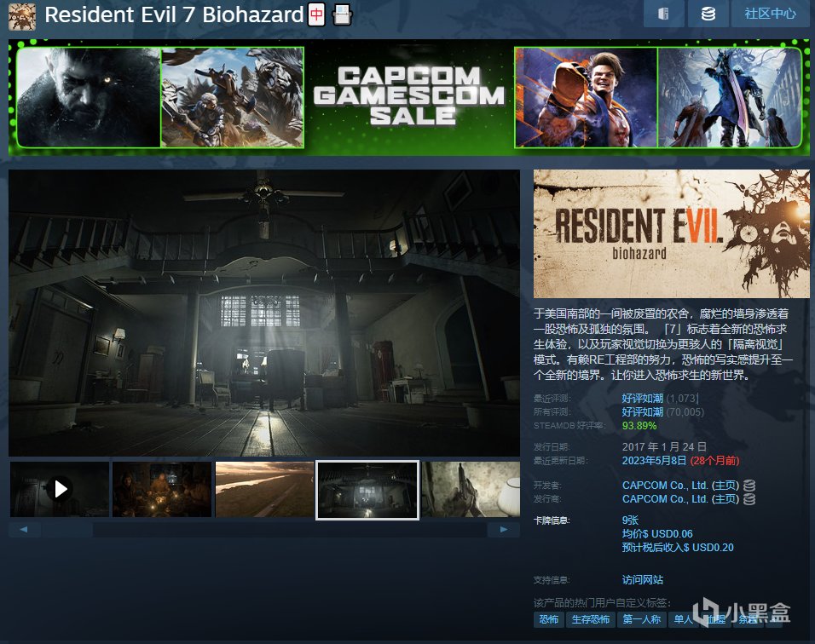Select the aerial bayou sunset thumbnail
Viewport: 815px width, 644px height.
click(x=264, y=489)
